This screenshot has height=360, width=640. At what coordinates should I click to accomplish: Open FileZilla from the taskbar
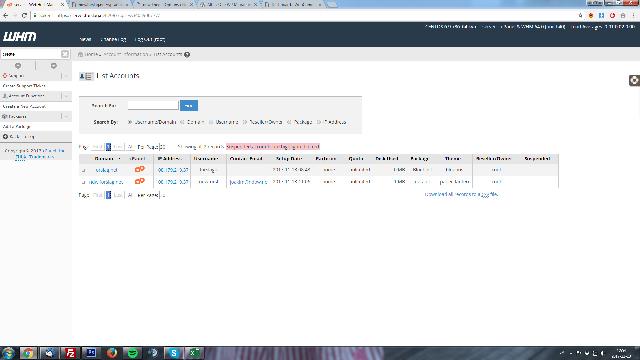70,353
